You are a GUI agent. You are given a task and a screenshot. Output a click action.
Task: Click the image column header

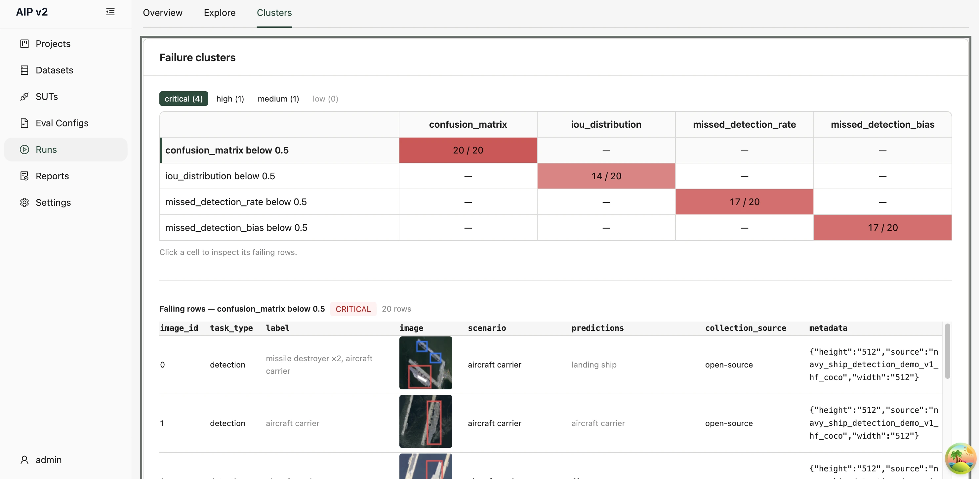[411, 328]
